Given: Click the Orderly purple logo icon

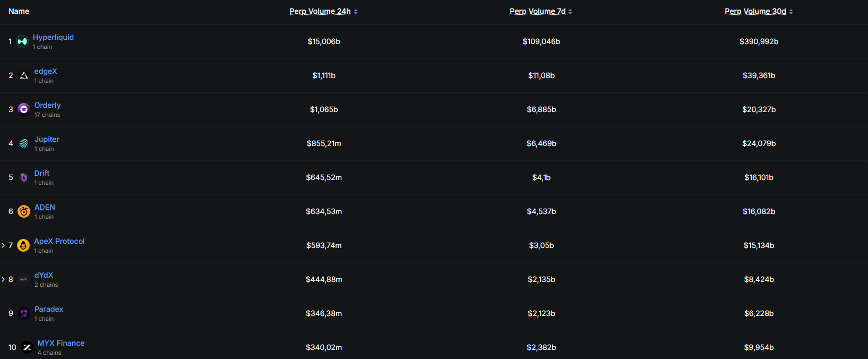Looking at the screenshot, I should (23, 109).
